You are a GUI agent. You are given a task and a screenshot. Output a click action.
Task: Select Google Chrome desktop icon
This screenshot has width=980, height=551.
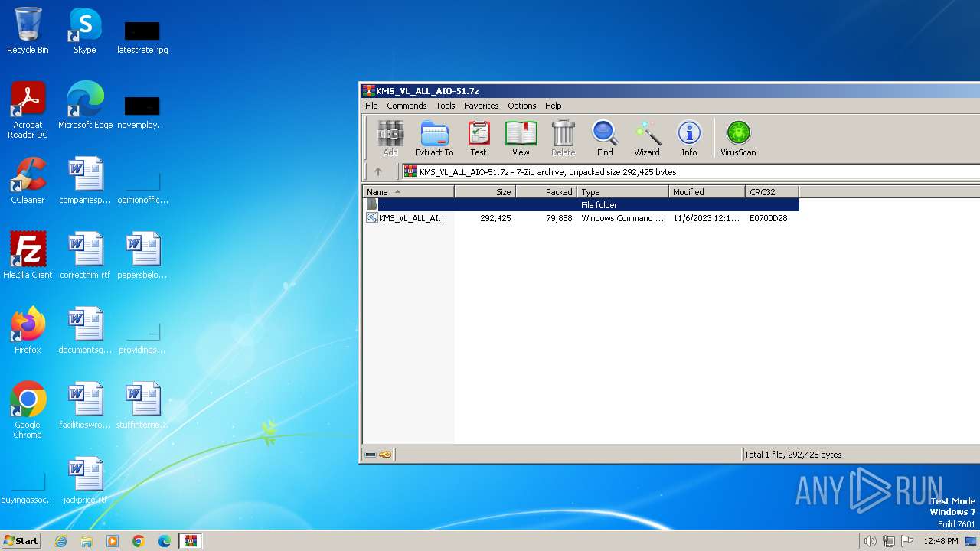coord(28,410)
